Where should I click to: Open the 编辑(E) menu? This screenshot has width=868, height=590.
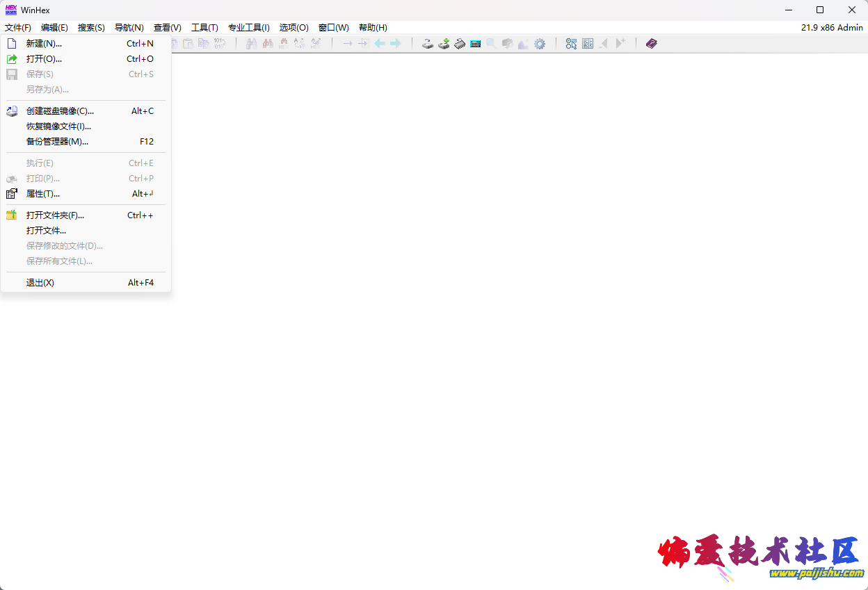click(54, 27)
